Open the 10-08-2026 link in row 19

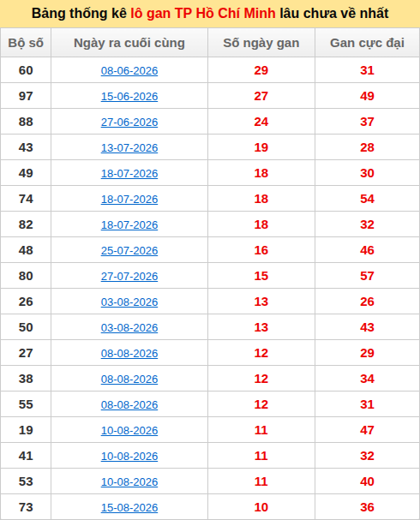(129, 430)
